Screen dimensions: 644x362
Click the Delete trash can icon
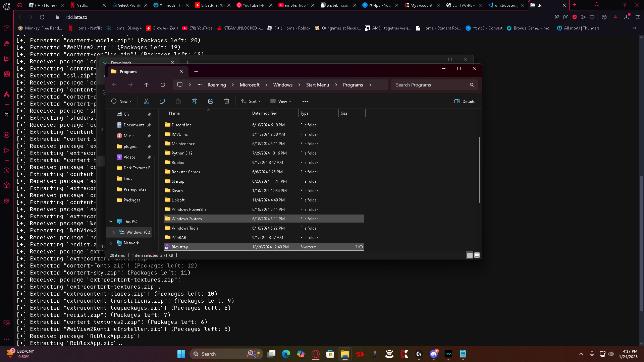pos(227,101)
